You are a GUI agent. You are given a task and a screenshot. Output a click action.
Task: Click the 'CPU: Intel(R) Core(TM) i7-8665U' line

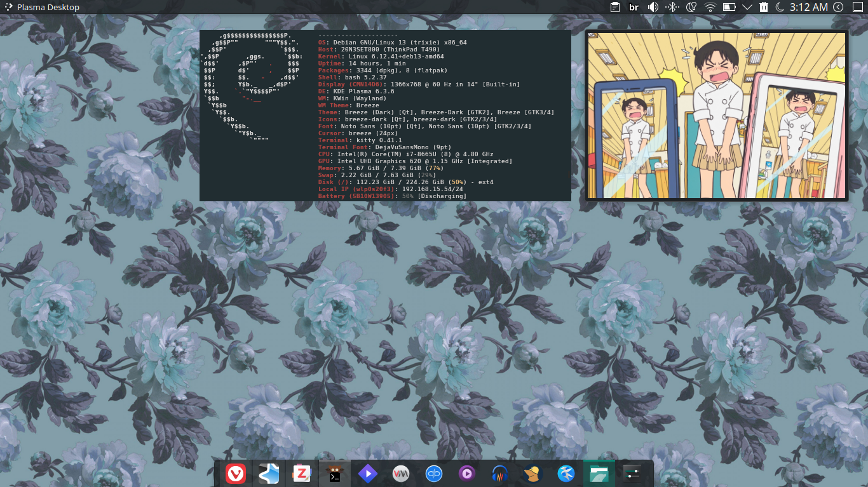click(406, 154)
